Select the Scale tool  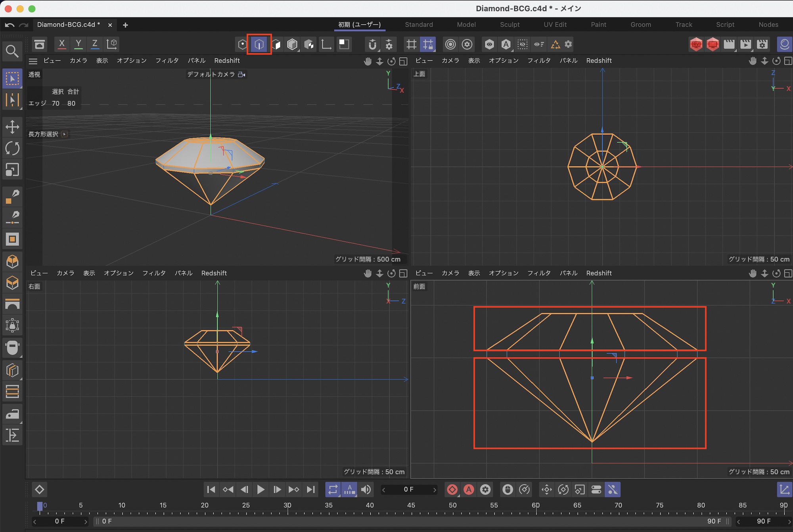coord(12,170)
